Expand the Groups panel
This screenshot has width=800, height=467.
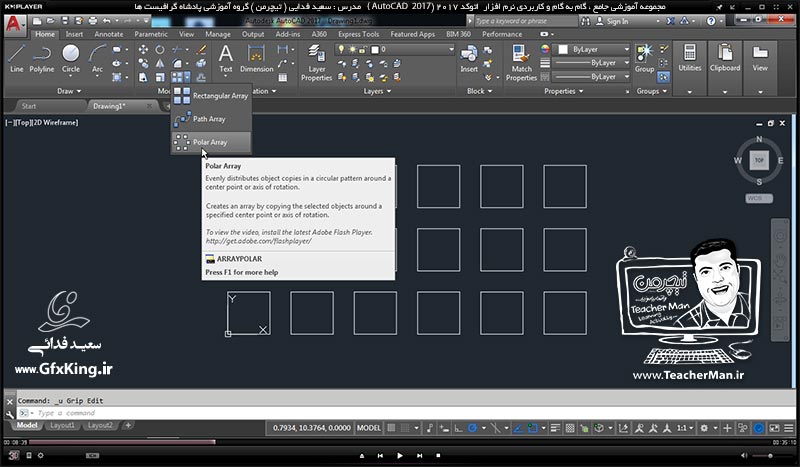(652, 91)
